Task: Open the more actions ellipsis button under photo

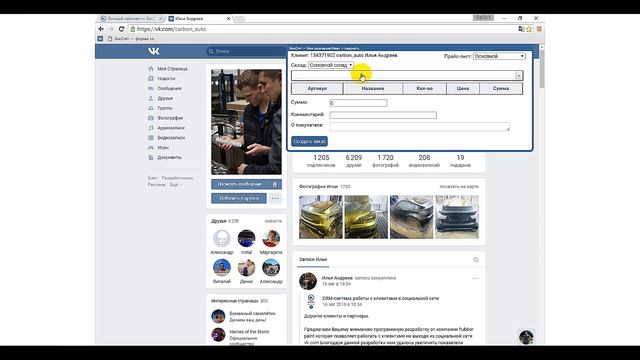Action: point(276,198)
